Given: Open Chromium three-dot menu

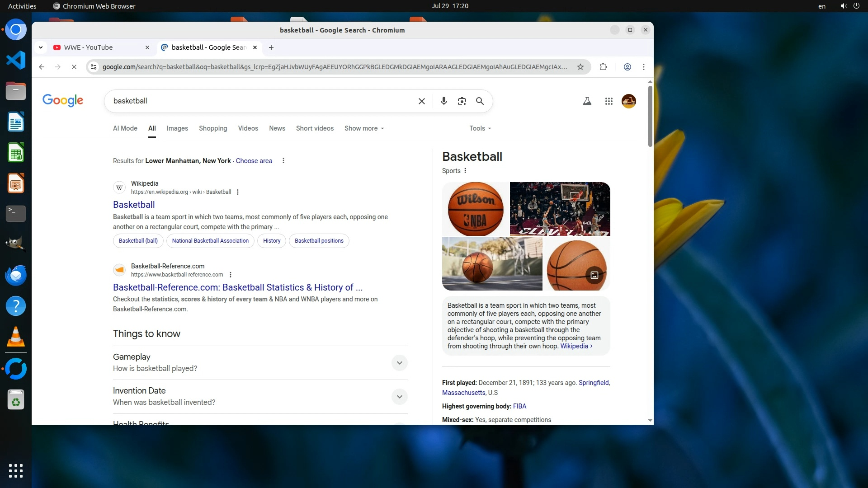Looking at the screenshot, I should tap(643, 67).
